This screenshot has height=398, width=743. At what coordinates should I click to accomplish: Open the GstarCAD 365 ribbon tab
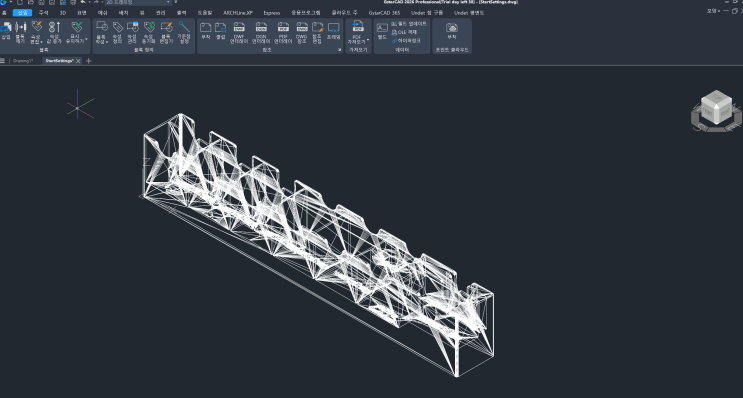[384, 13]
